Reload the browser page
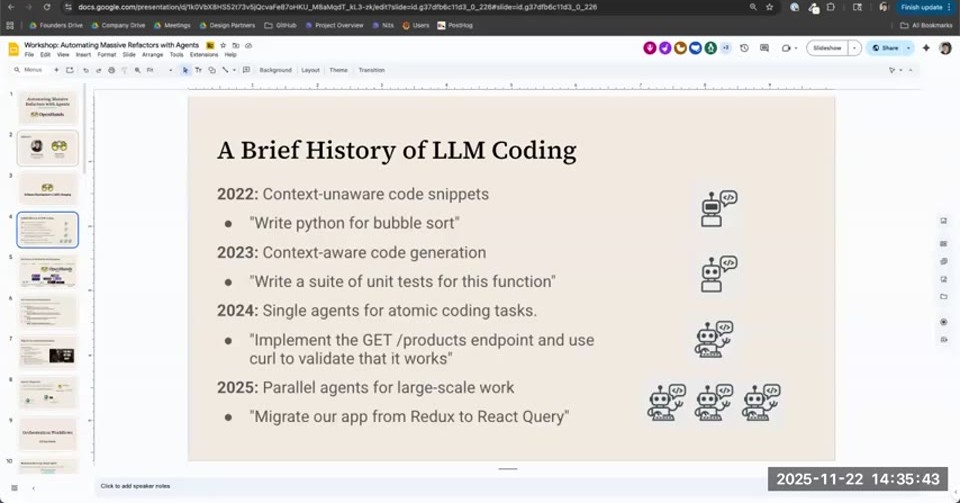This screenshot has height=503, width=960. 47,7
